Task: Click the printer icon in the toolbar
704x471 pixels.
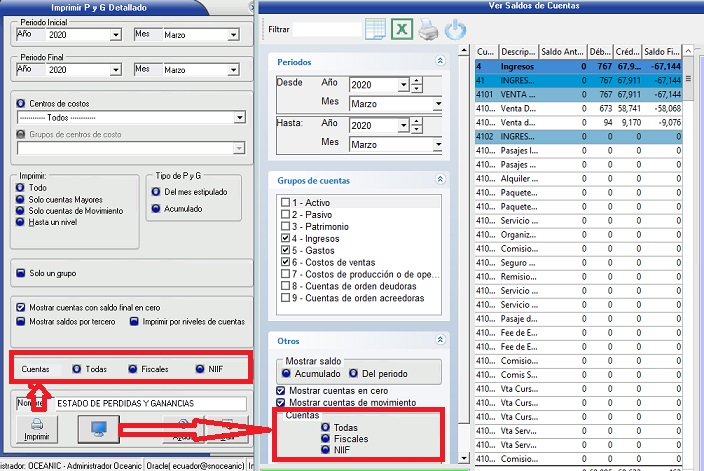Action: click(x=428, y=29)
